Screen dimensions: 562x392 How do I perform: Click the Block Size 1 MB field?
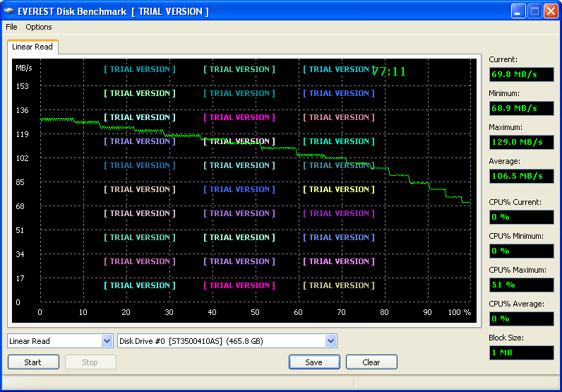click(521, 352)
